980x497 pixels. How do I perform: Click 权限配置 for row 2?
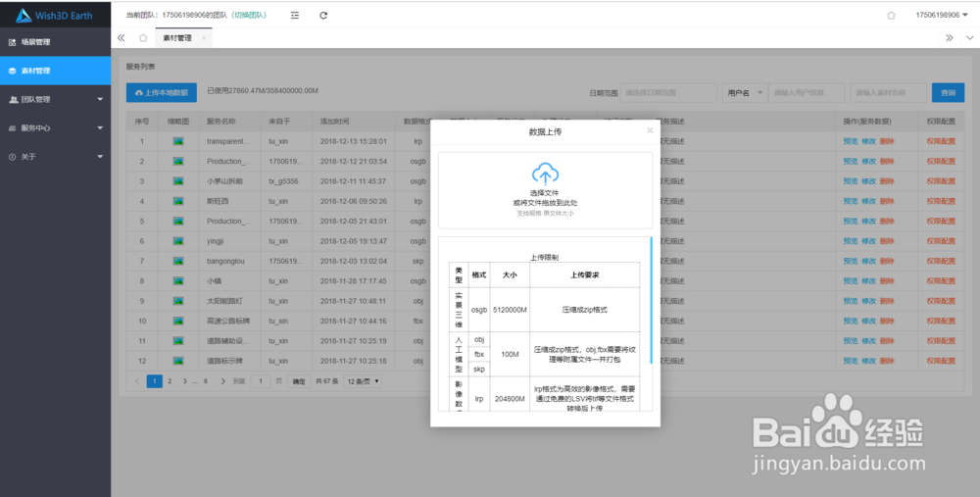[941, 162]
